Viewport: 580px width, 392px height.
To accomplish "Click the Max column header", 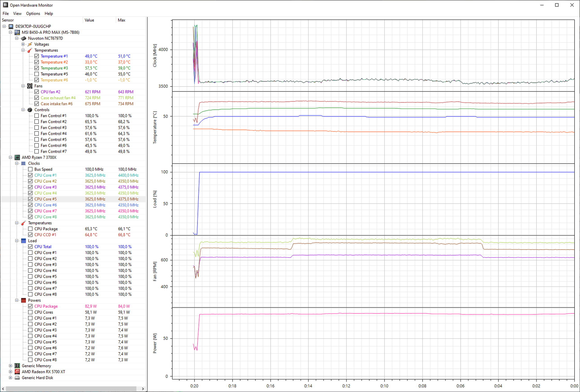I will pyautogui.click(x=122, y=20).
